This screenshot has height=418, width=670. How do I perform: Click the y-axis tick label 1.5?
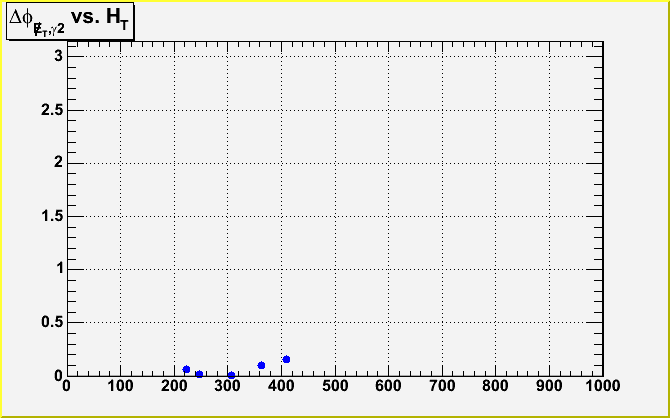click(52, 215)
